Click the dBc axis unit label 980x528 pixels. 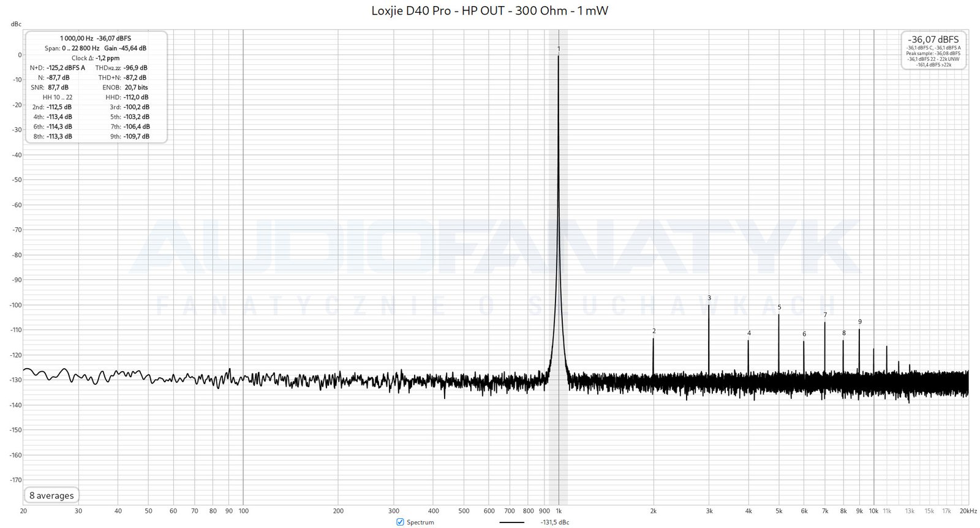tap(16, 24)
